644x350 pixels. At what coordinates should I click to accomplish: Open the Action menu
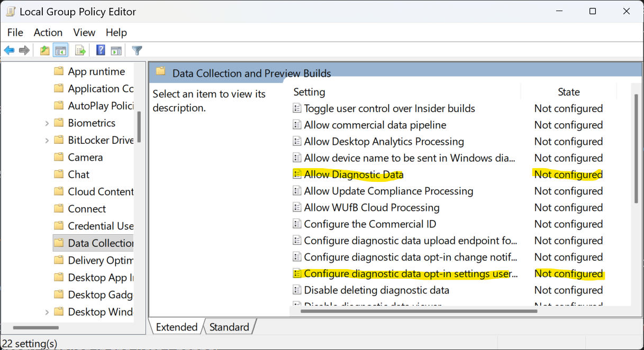48,32
